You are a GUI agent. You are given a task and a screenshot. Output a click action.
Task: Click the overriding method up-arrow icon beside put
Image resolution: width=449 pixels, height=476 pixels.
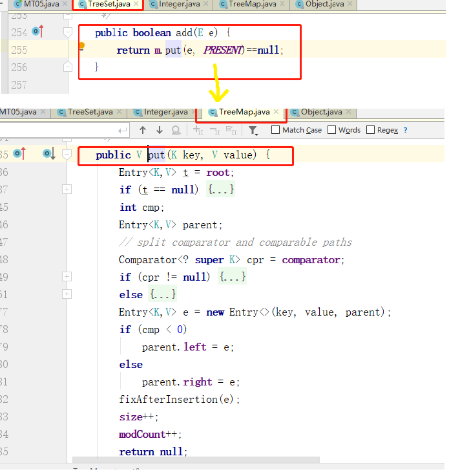click(19, 154)
